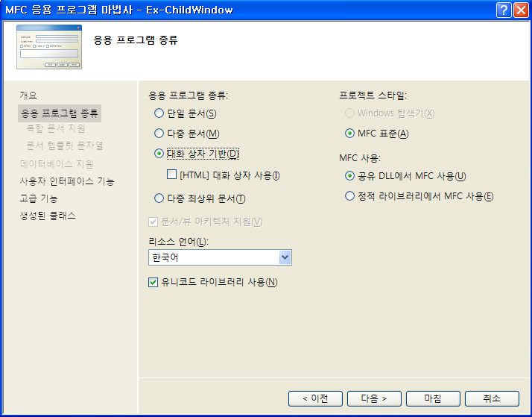
Task: Toggle 유니코드 라이브러리 사용(N) checkbox
Action: pyautogui.click(x=153, y=282)
